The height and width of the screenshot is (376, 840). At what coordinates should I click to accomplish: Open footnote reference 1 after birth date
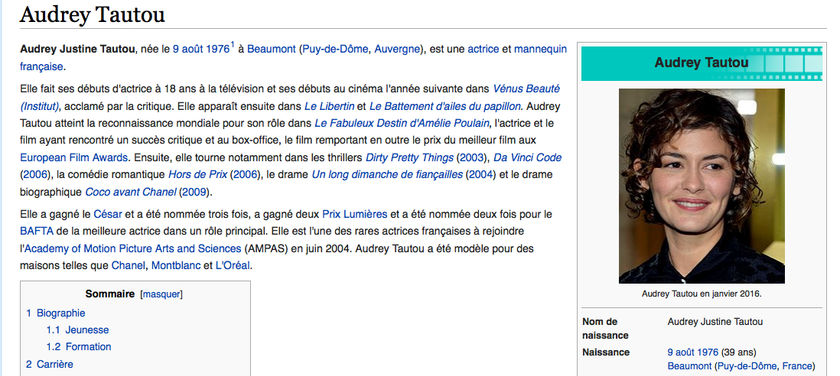coord(233,45)
